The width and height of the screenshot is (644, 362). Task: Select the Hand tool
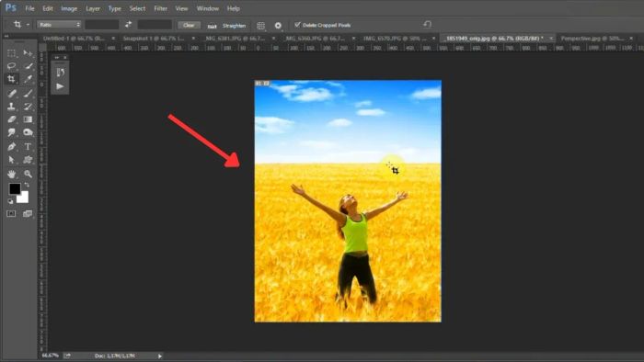11,174
